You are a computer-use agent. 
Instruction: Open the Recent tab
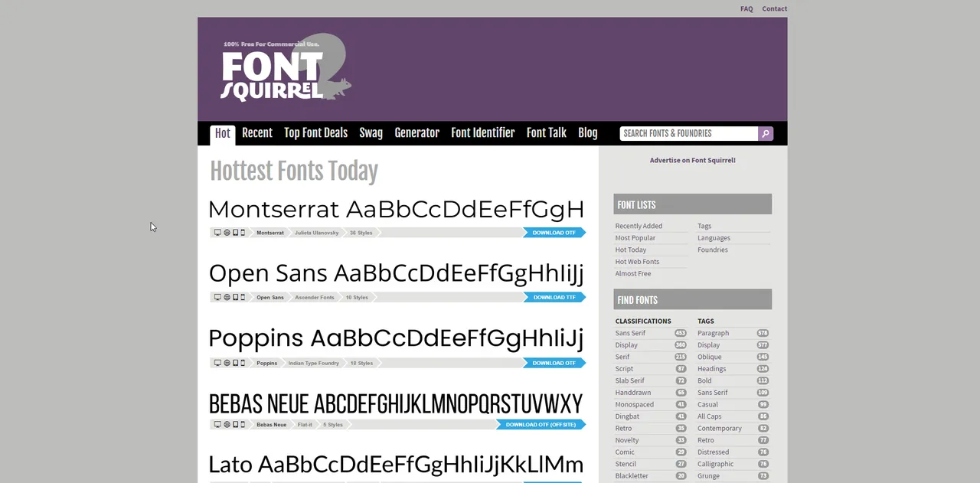257,133
